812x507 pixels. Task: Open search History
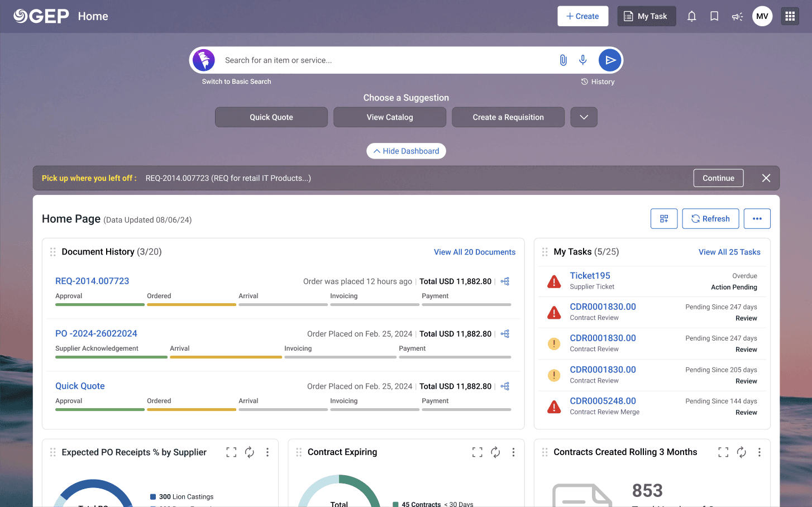pyautogui.click(x=598, y=82)
